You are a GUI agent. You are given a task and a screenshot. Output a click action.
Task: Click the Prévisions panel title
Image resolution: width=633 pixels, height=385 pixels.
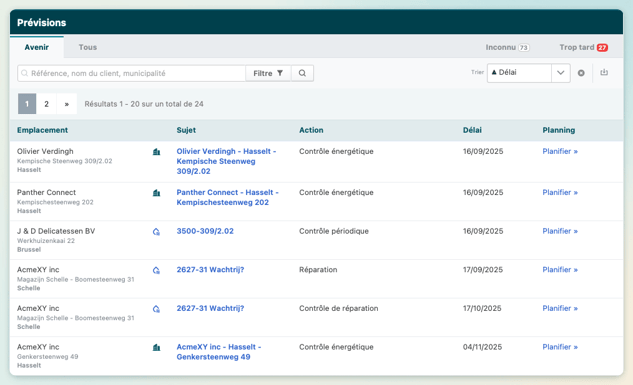(42, 23)
